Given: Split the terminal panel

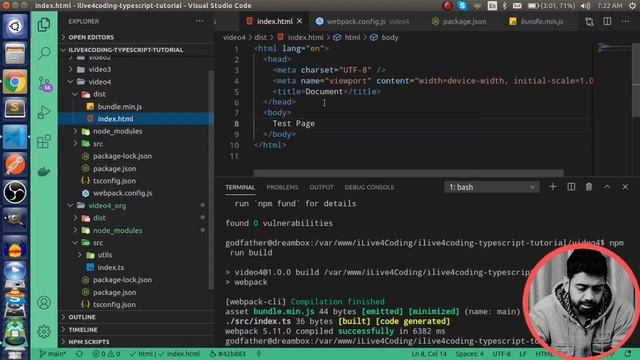Looking at the screenshot, I should coord(571,187).
